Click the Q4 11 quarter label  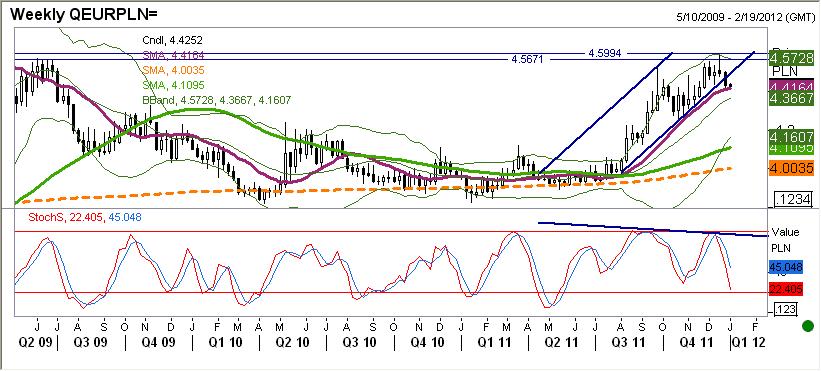(695, 342)
